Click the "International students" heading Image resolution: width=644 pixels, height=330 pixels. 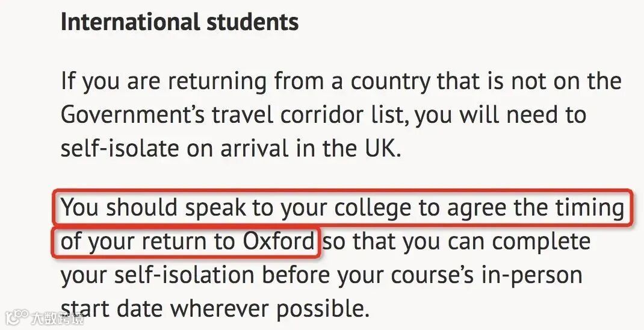pos(179,22)
